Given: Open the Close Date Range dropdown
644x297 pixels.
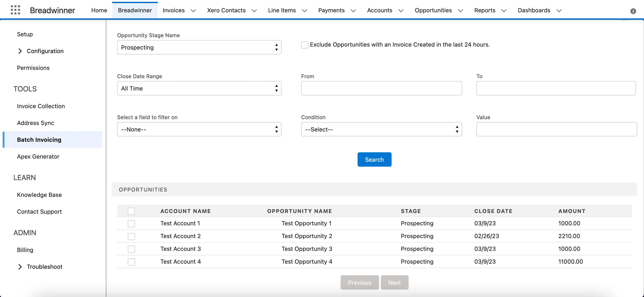Looking at the screenshot, I should pyautogui.click(x=199, y=88).
